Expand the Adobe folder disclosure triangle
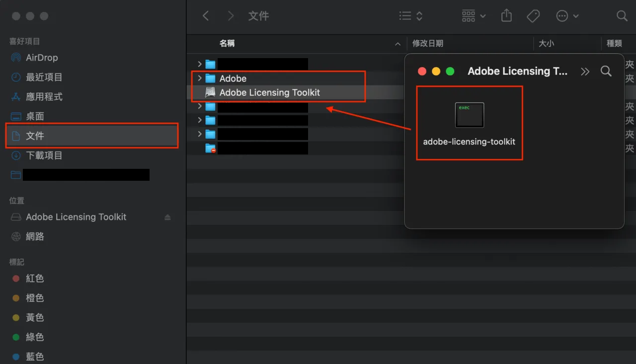The width and height of the screenshot is (636, 364). tap(199, 78)
